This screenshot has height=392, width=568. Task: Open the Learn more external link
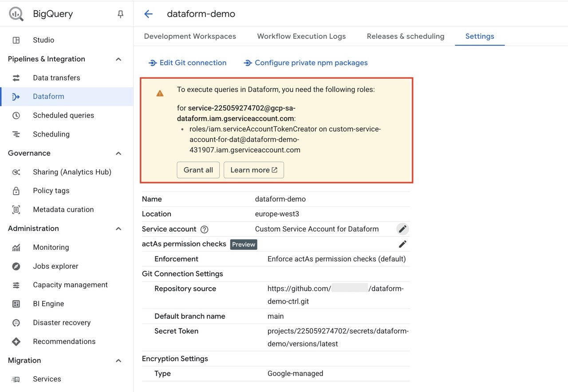(253, 170)
